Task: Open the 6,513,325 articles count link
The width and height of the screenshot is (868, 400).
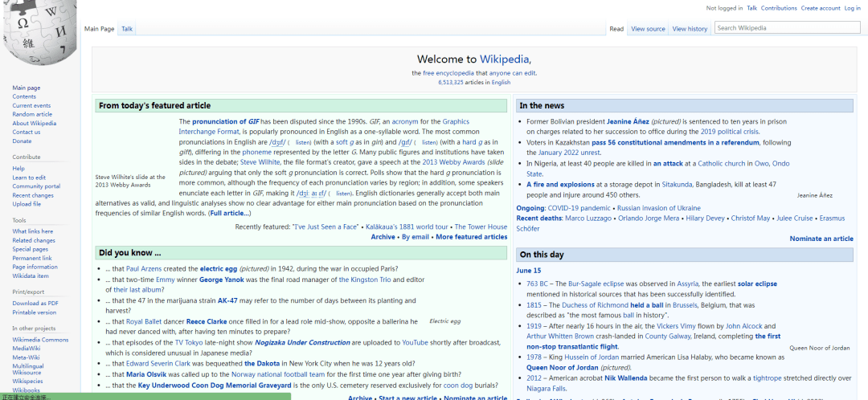Action: [451, 83]
